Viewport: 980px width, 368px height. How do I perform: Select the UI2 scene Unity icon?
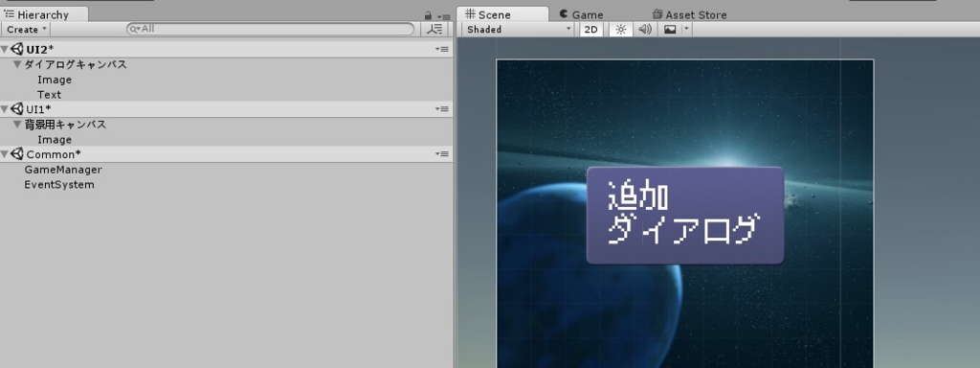(x=17, y=49)
